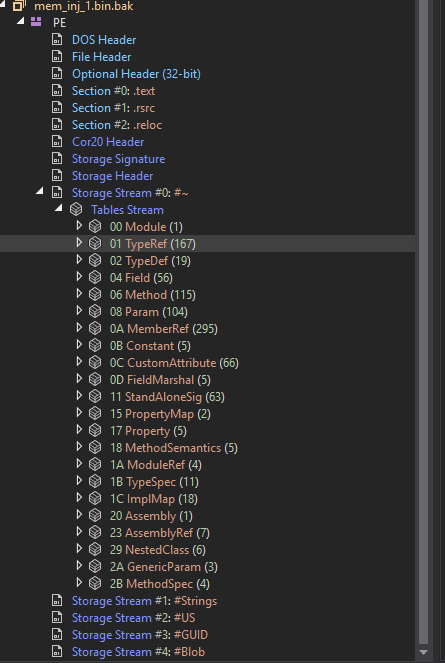445x663 pixels.
Task: Click the Tables Stream cube icon
Action: click(x=76, y=209)
